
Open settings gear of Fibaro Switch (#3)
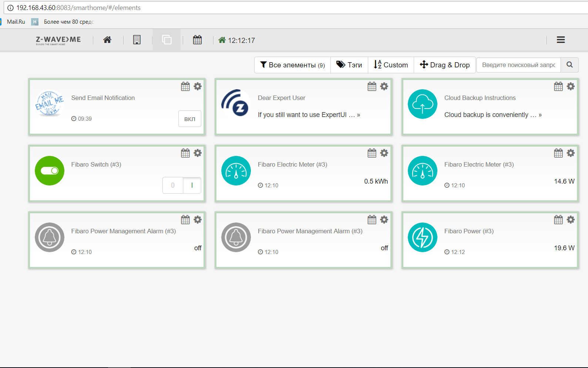pyautogui.click(x=198, y=153)
